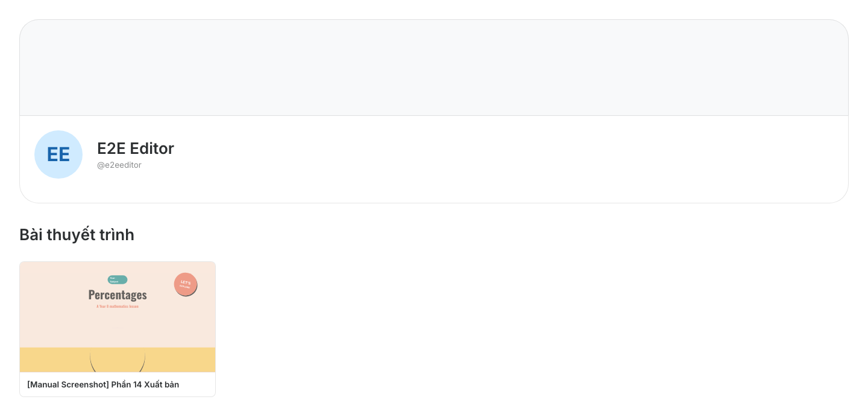Screen dimensions: 868x417
Task: Click the EE profile avatar circle
Action: point(58,154)
